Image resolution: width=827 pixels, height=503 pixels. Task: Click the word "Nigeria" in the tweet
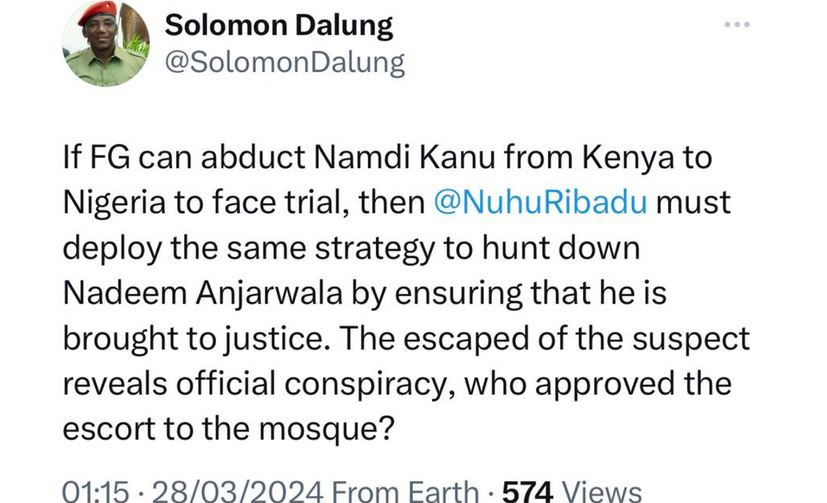tap(117, 201)
